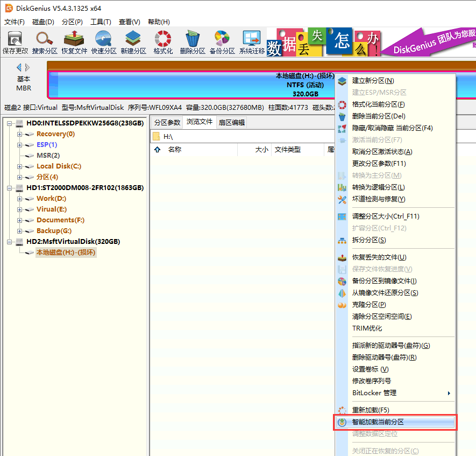
Task: Switch to the 分区参数 tab
Action: pyautogui.click(x=167, y=122)
